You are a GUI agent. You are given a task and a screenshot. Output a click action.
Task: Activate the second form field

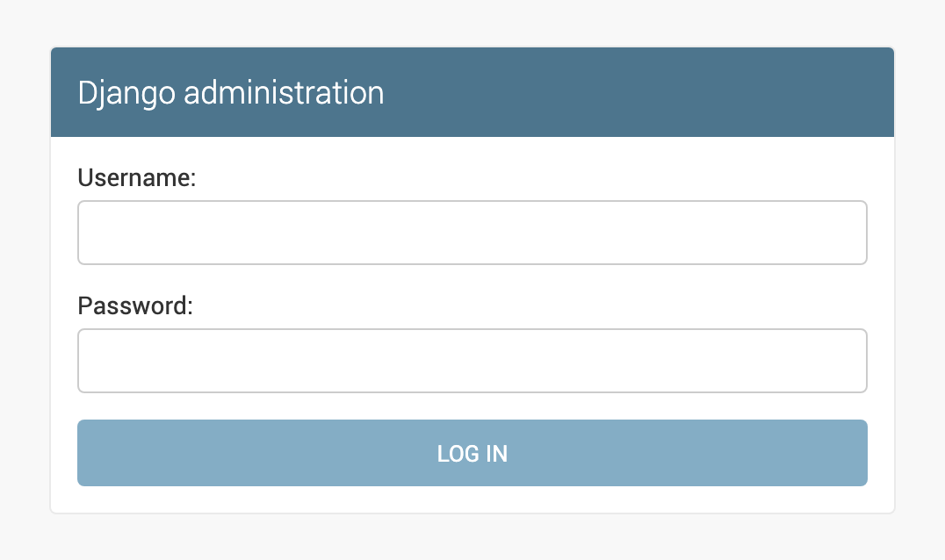pyautogui.click(x=472, y=361)
